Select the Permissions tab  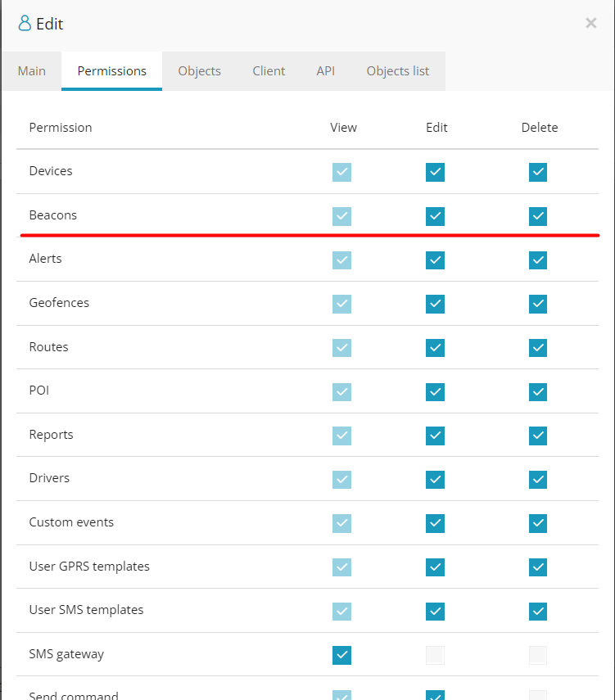pyautogui.click(x=111, y=71)
